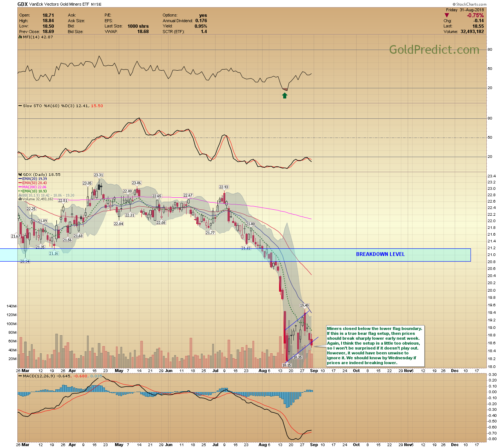Select the 22.93 July peak label
The image size is (504, 448).
[x=224, y=187]
